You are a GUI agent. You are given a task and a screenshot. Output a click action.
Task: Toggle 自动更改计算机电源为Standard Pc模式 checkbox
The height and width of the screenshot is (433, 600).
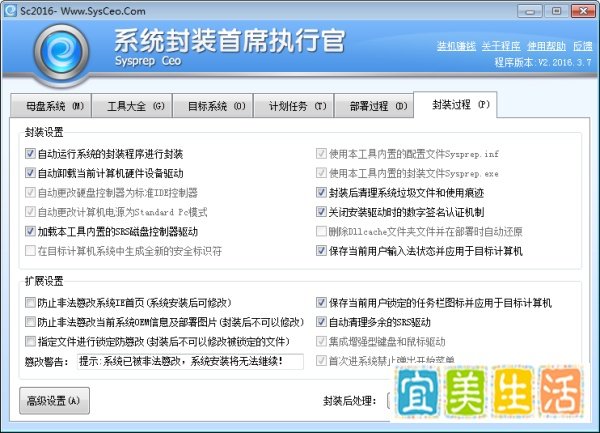[x=30, y=212]
